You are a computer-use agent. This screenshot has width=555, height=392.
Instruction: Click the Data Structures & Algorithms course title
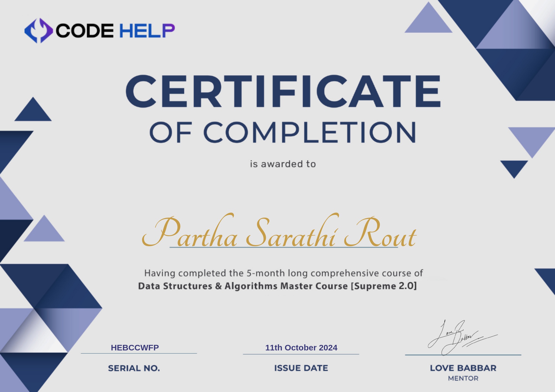tap(277, 286)
